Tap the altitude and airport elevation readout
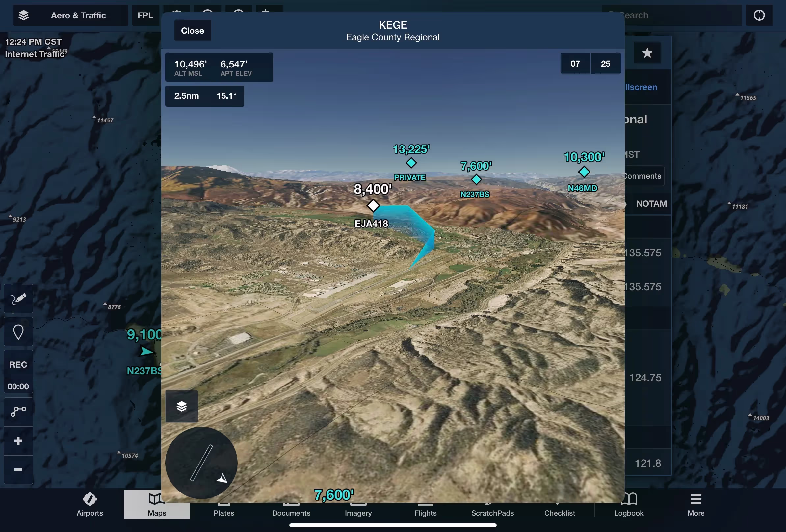786x532 pixels. coord(219,67)
